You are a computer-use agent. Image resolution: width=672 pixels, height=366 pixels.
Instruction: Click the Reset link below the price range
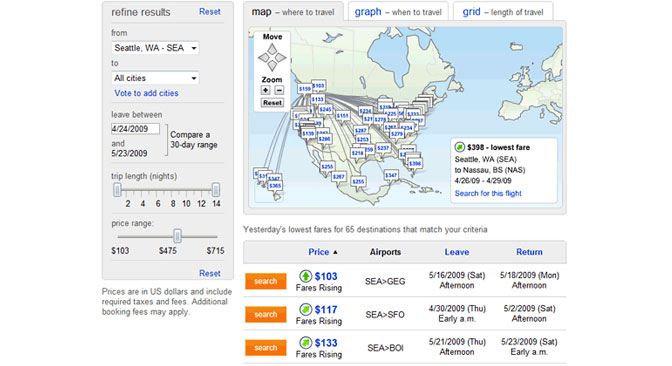coord(210,273)
